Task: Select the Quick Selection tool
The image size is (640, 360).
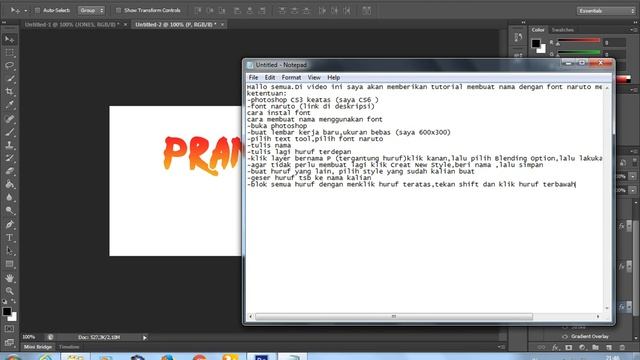Action: [10, 79]
